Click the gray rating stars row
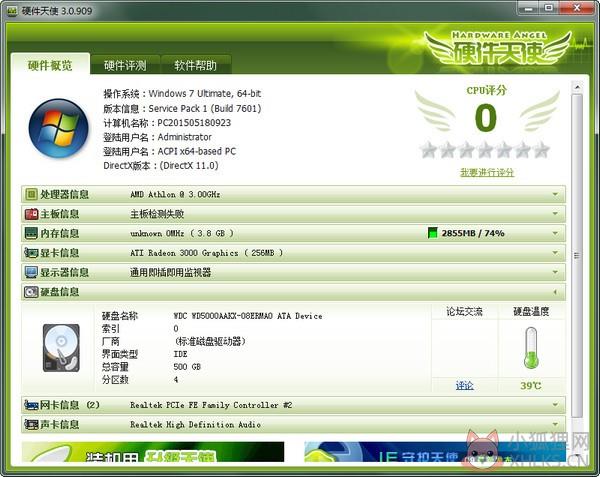 point(484,150)
